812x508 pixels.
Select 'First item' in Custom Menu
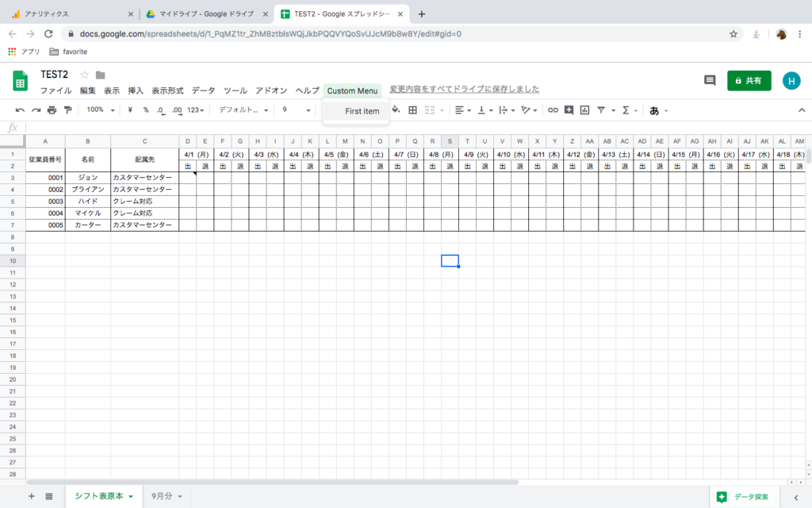(362, 111)
